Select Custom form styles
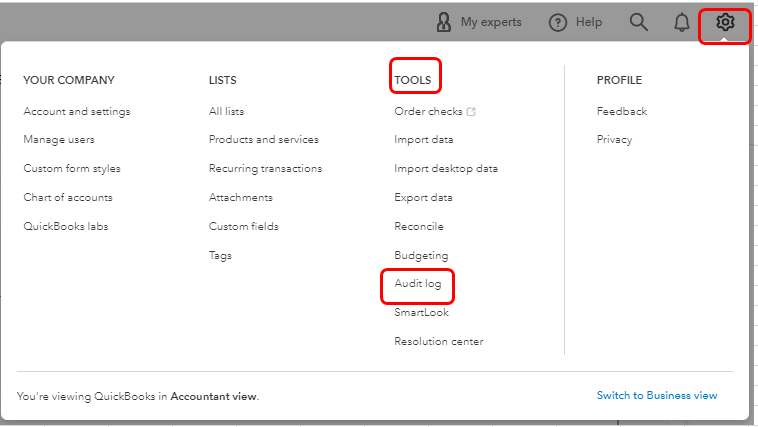Image resolution: width=758 pixels, height=427 pixels. pos(72,169)
